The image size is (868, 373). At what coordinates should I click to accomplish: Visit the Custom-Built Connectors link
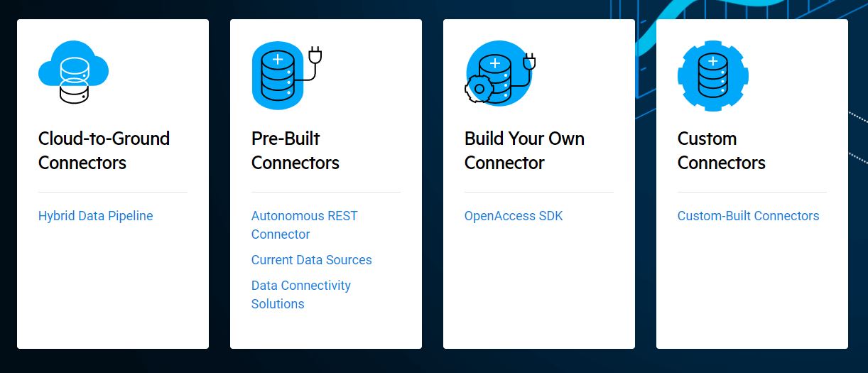[x=748, y=216]
